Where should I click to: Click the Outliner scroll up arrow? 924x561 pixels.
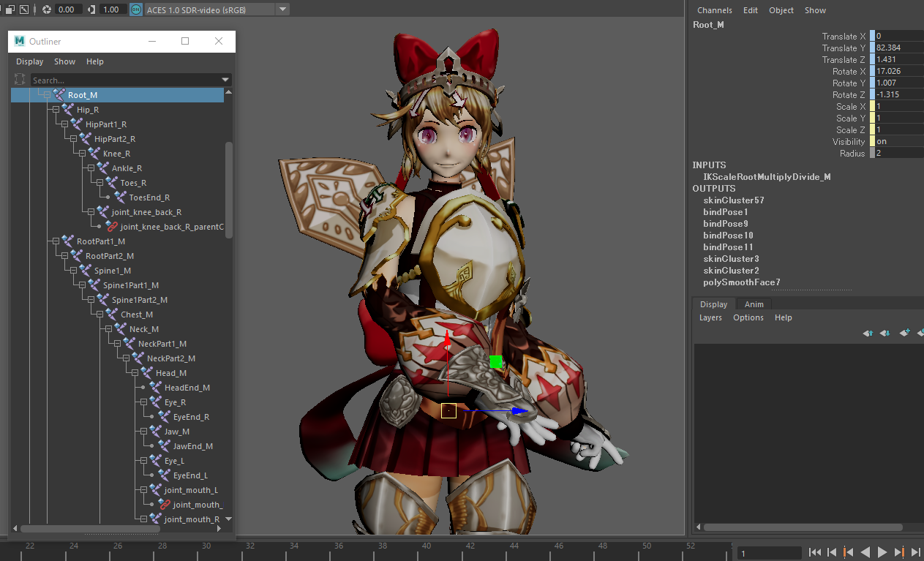(x=229, y=91)
